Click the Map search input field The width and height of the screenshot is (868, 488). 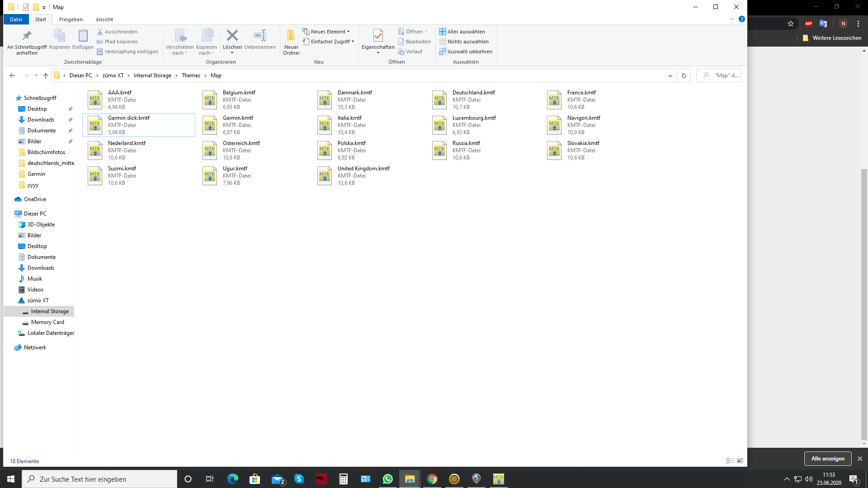tap(718, 75)
